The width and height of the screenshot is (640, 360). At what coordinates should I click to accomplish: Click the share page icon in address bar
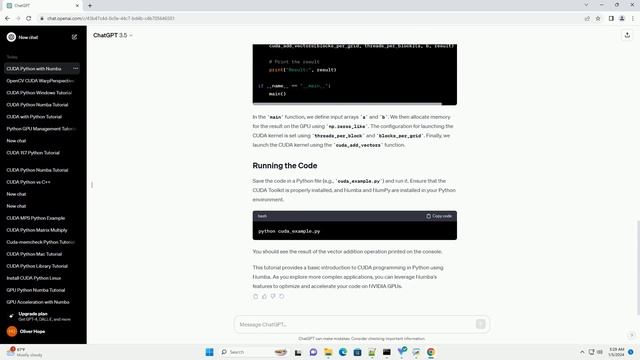coord(587,18)
